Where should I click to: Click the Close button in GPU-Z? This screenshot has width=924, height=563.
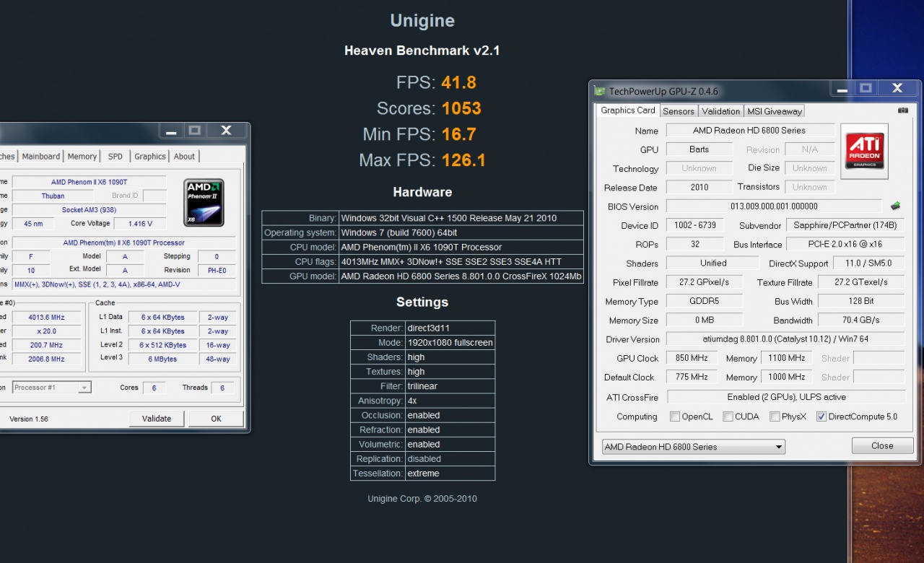(x=882, y=445)
